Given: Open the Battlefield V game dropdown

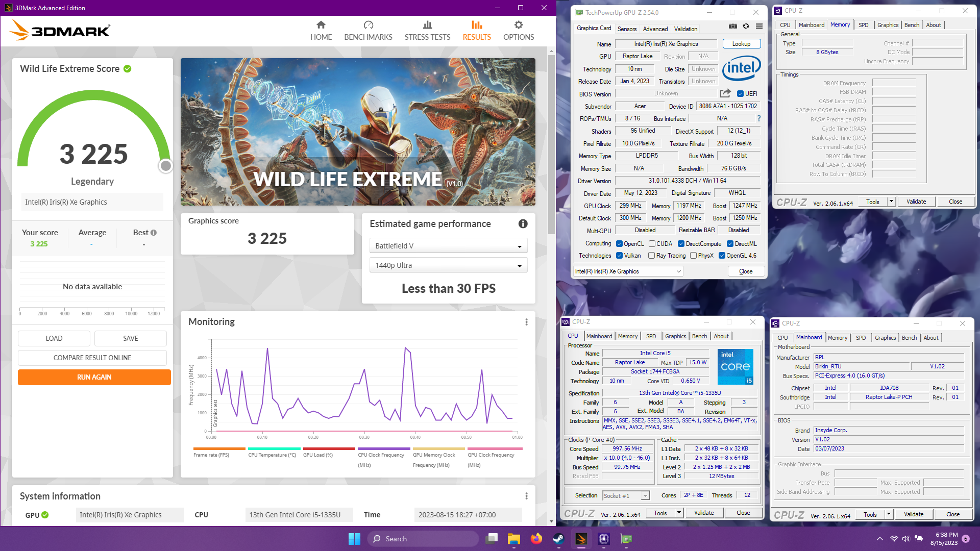Looking at the screenshot, I should pos(448,246).
